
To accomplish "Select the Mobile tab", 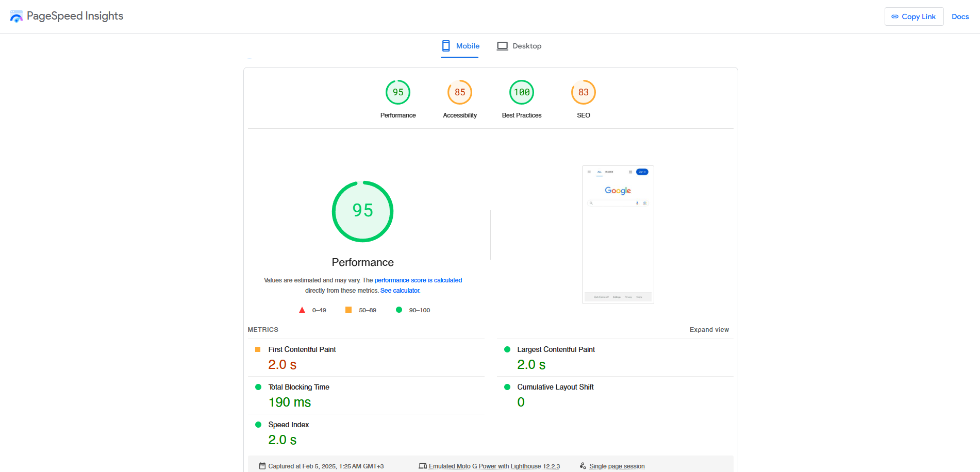I will [x=460, y=46].
